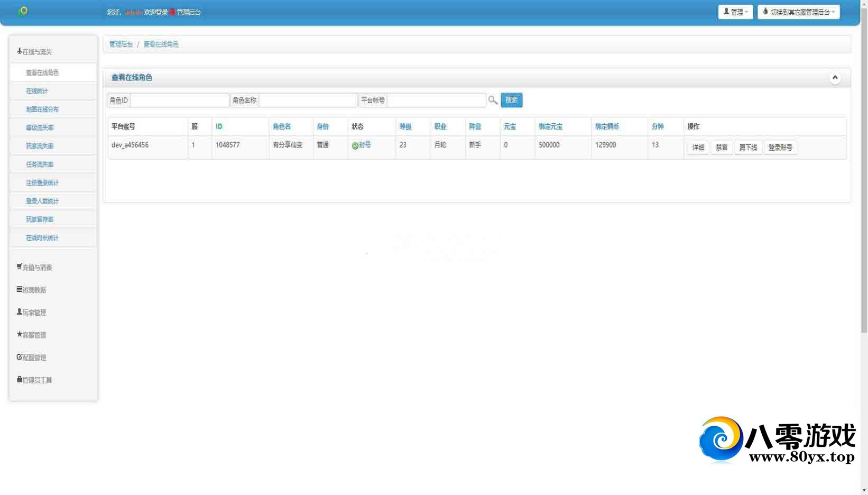Click the 踢下线 button for dev_a456456

click(x=748, y=148)
